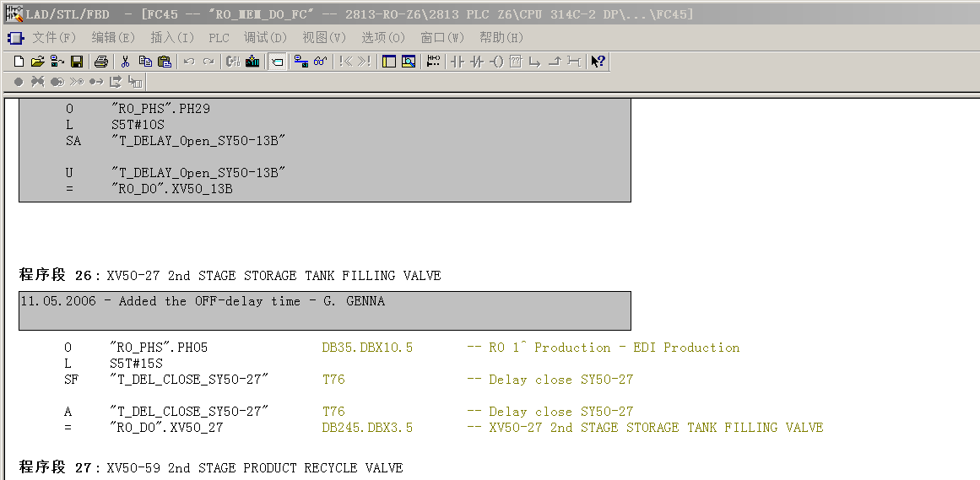Download block to PLC icon
This screenshot has height=480, width=980.
252,62
